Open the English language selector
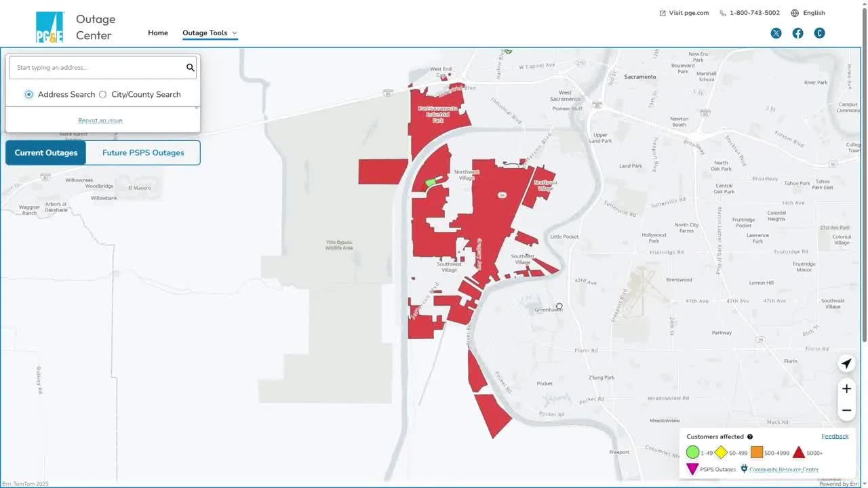Image resolution: width=868 pixels, height=488 pixels. [x=814, y=13]
